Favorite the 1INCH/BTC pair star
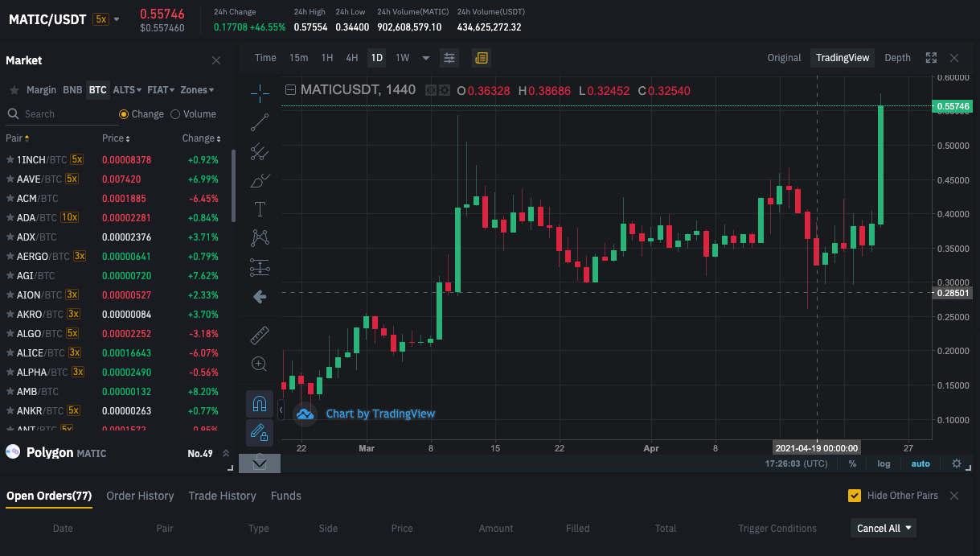 (10, 159)
